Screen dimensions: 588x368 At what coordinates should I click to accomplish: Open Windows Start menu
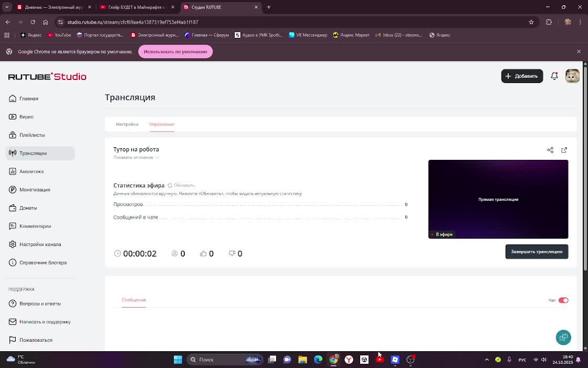tap(178, 360)
